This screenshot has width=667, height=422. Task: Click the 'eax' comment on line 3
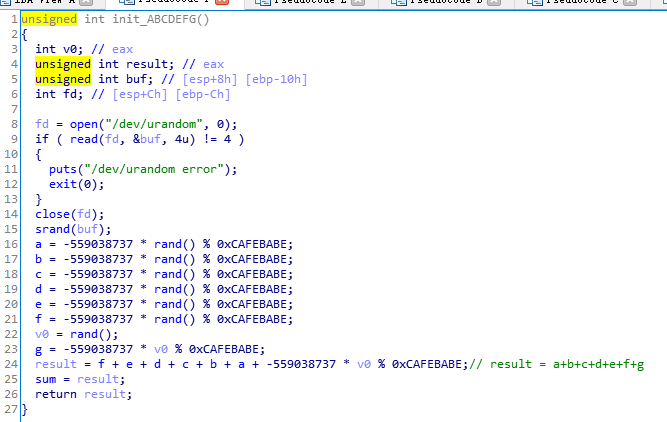coord(123,49)
